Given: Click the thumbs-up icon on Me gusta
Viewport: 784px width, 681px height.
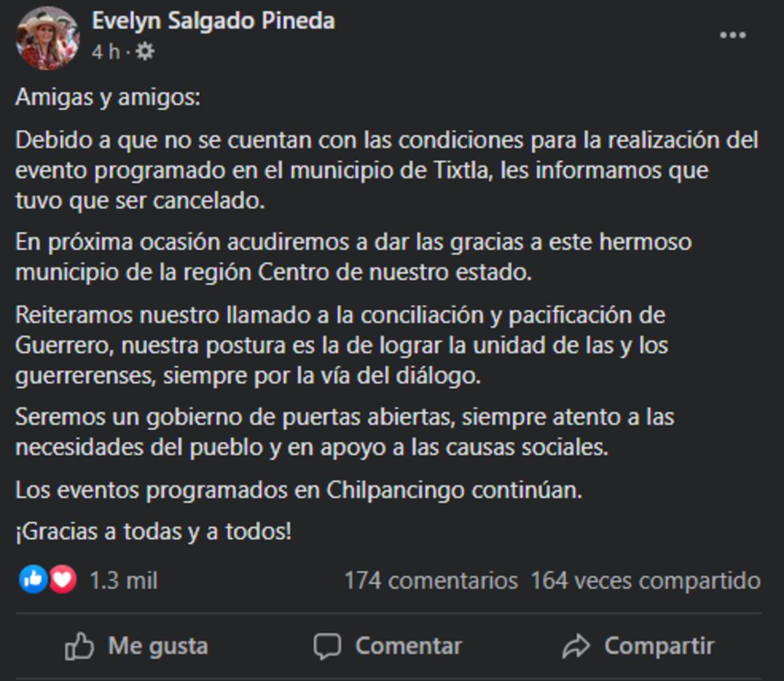Looking at the screenshot, I should (80, 646).
